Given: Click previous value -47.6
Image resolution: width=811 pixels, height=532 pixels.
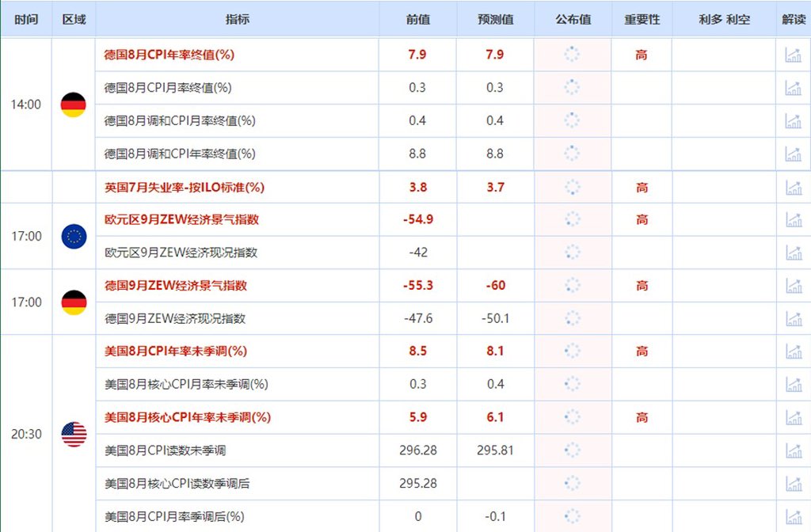Looking at the screenshot, I should [418, 318].
